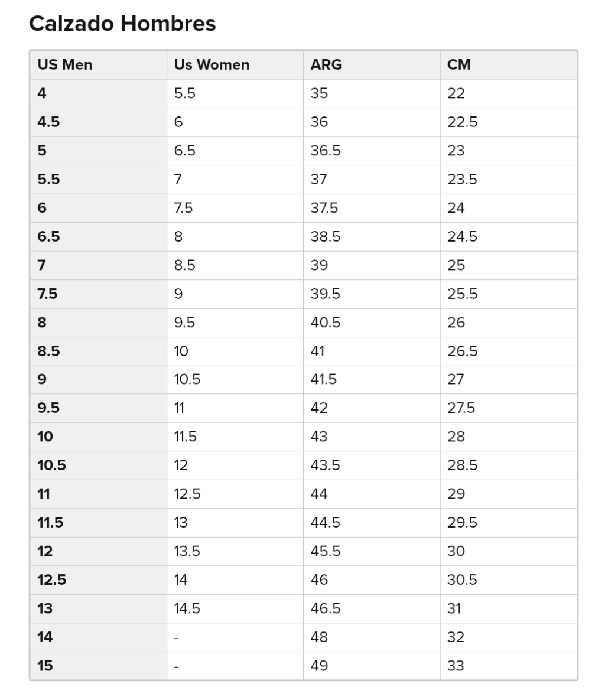This screenshot has height=700, width=605.
Task: Click Us Women size 14.5 cell
Action: coord(187,608)
